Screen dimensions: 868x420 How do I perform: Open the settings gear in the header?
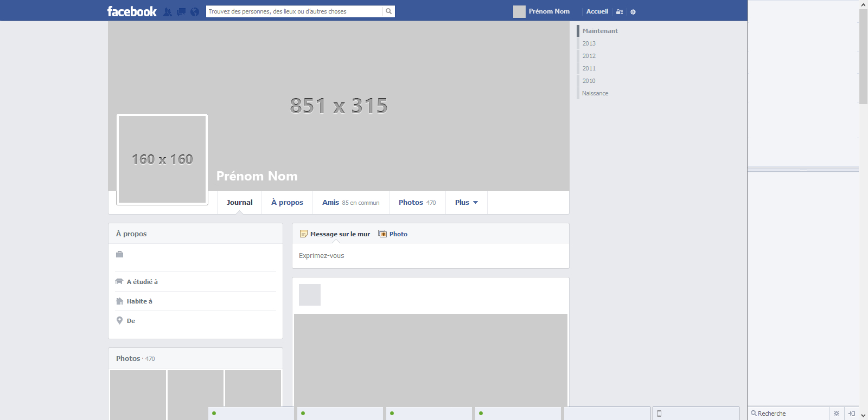[x=633, y=12]
